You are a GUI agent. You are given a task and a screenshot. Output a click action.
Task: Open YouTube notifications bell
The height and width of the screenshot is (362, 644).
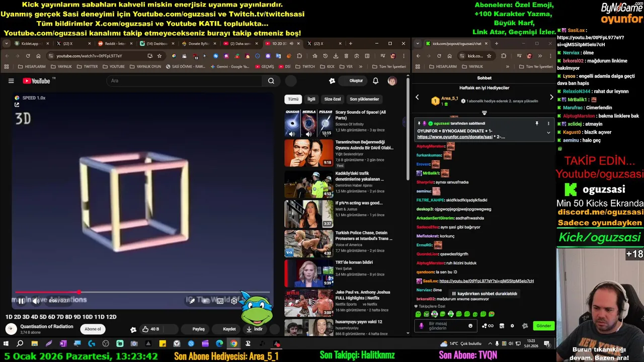click(x=375, y=81)
